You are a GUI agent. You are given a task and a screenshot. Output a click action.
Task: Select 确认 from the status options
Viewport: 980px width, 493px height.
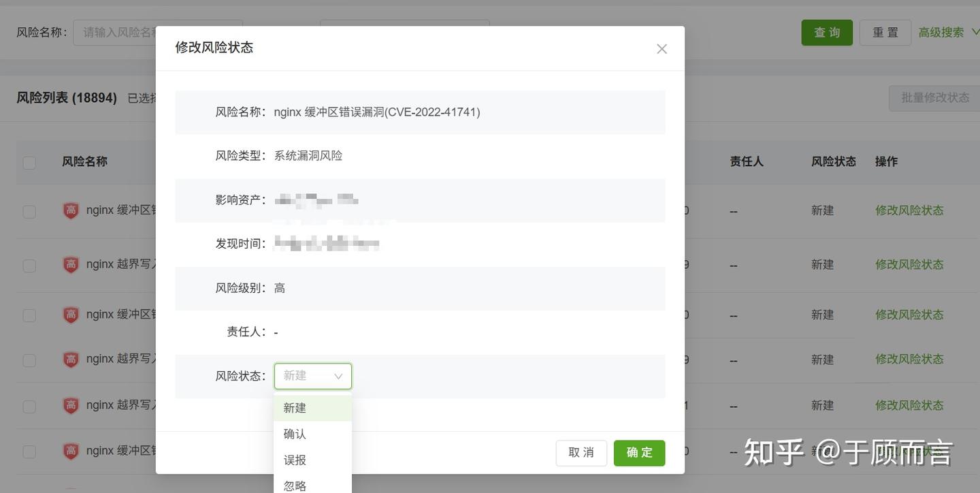(x=313, y=434)
